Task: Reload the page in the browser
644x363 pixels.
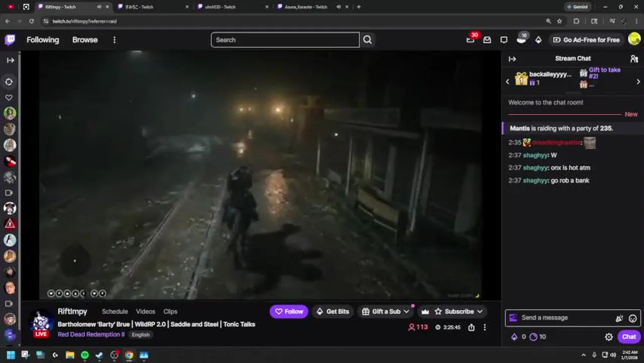Action: (31, 21)
